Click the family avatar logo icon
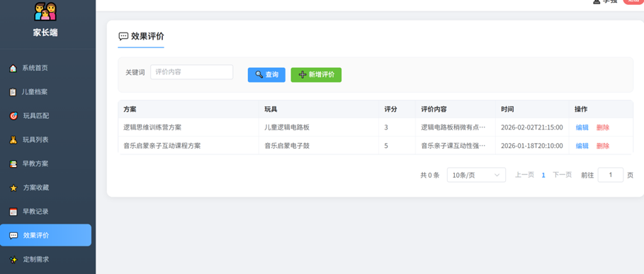 (45, 11)
